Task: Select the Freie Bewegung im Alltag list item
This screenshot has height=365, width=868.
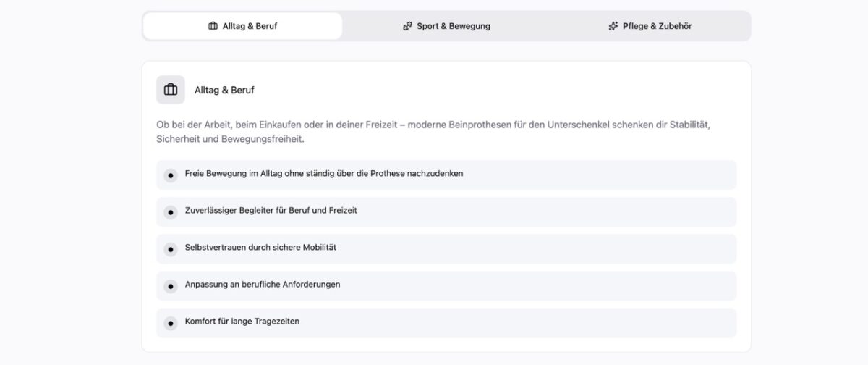Action: tap(324, 174)
